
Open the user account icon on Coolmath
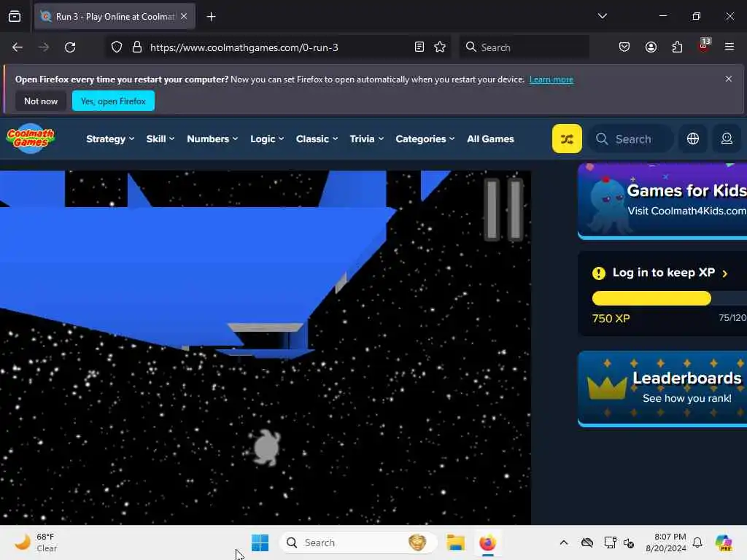(727, 139)
